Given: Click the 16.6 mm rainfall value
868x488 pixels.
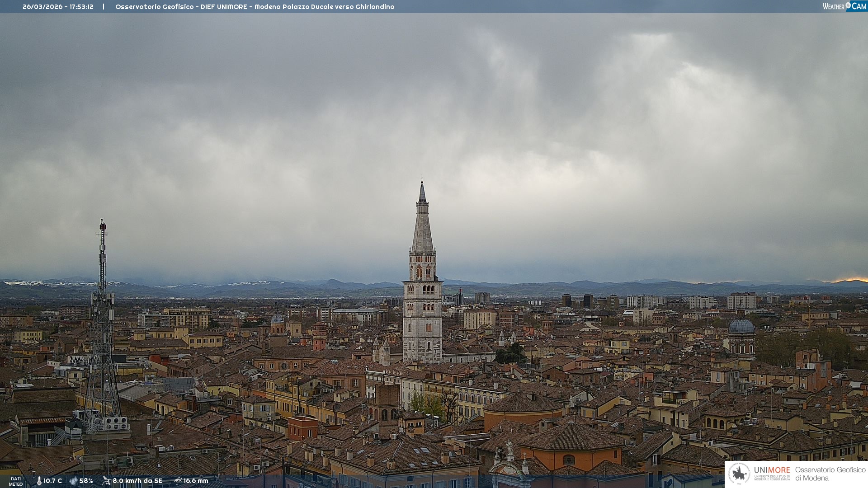Looking at the screenshot, I should pos(196,481).
